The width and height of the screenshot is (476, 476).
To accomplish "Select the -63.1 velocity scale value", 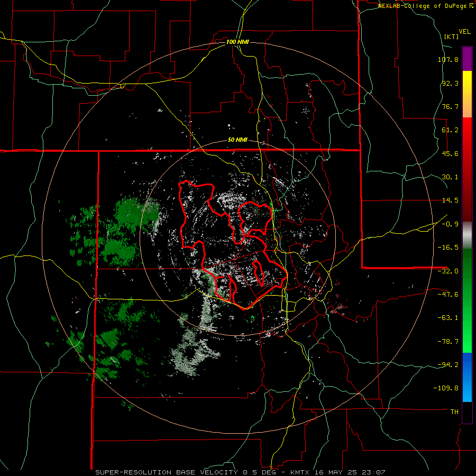I will click(x=448, y=318).
